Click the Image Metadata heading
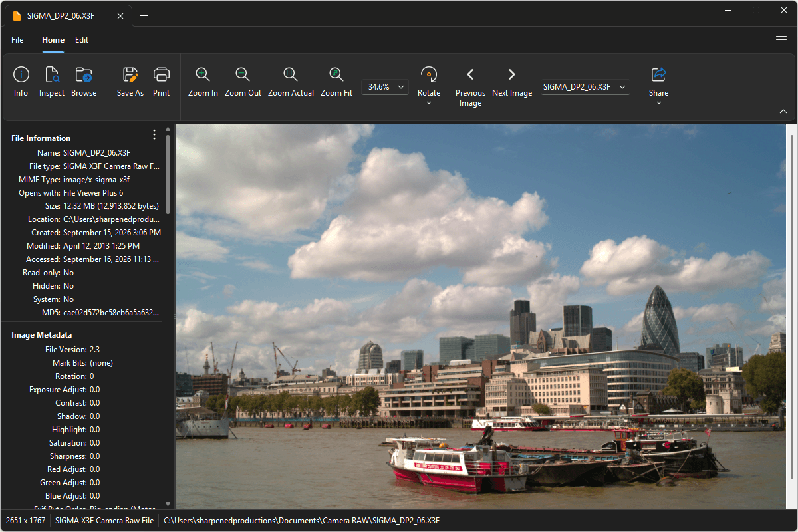This screenshot has height=532, width=798. click(x=41, y=335)
